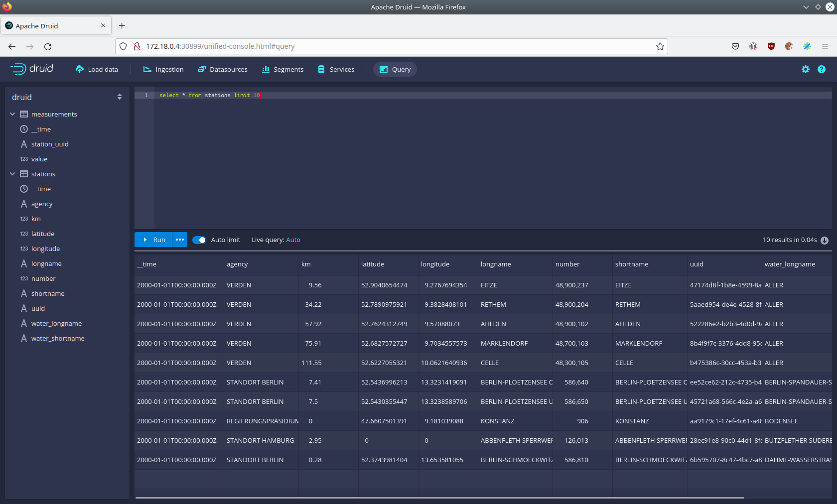This screenshot has width=837, height=504.
Task: Toggle the Auto limit switch
Action: 199,240
